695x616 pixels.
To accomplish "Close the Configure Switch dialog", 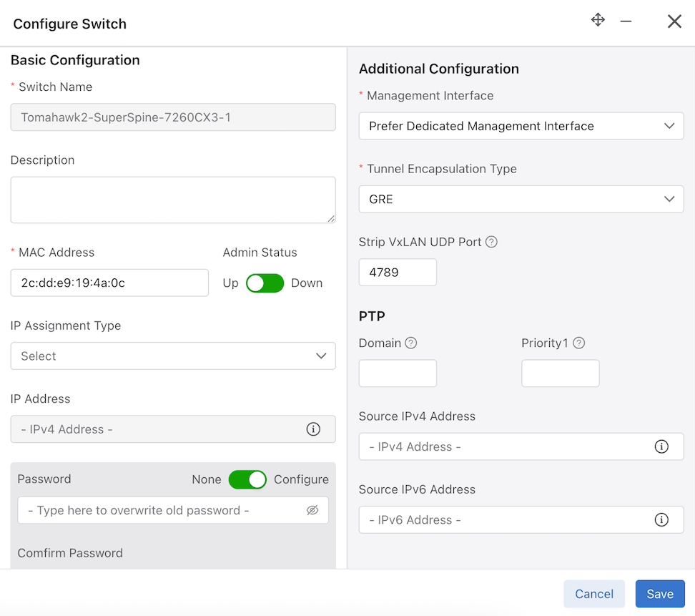I will point(674,21).
